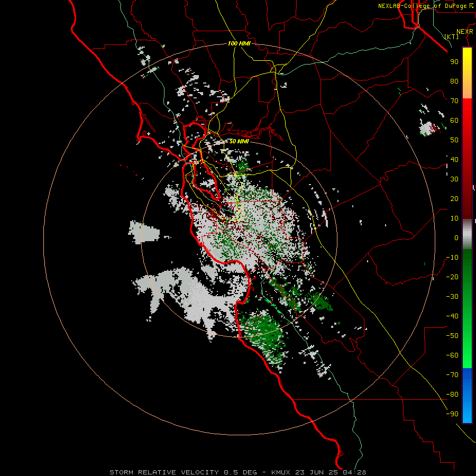Click the 04:28 timestamp in footer
Screen dimensions: 476x476
click(354, 472)
